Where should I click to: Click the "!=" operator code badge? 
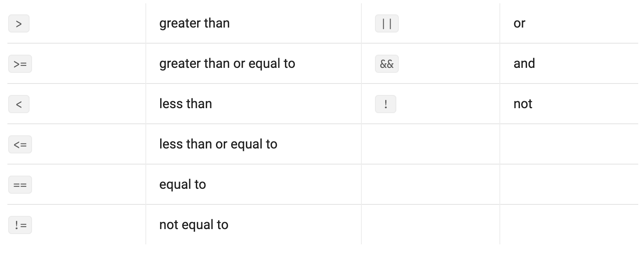[x=20, y=225]
